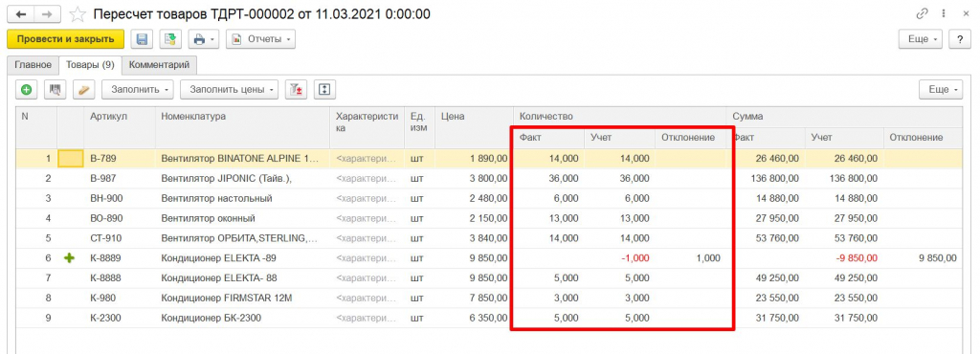Viewport: 980px width, 354px height.
Task: Switch to Комментарий tab
Action: coord(160,64)
